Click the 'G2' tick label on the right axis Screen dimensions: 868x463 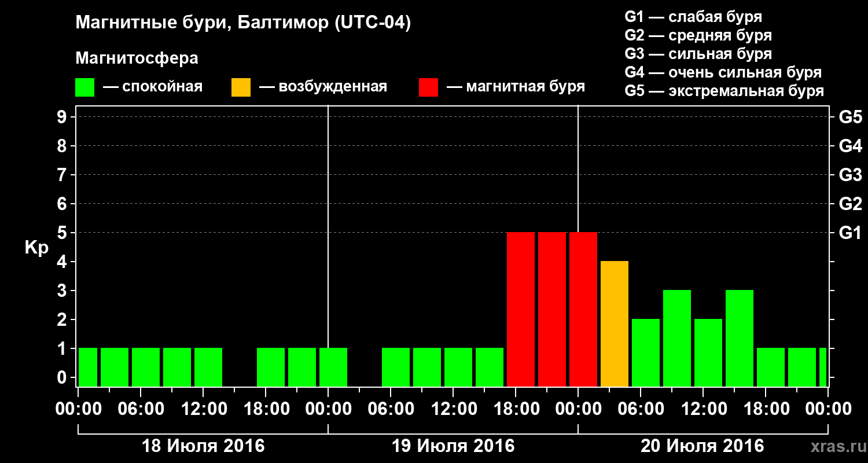[851, 204]
